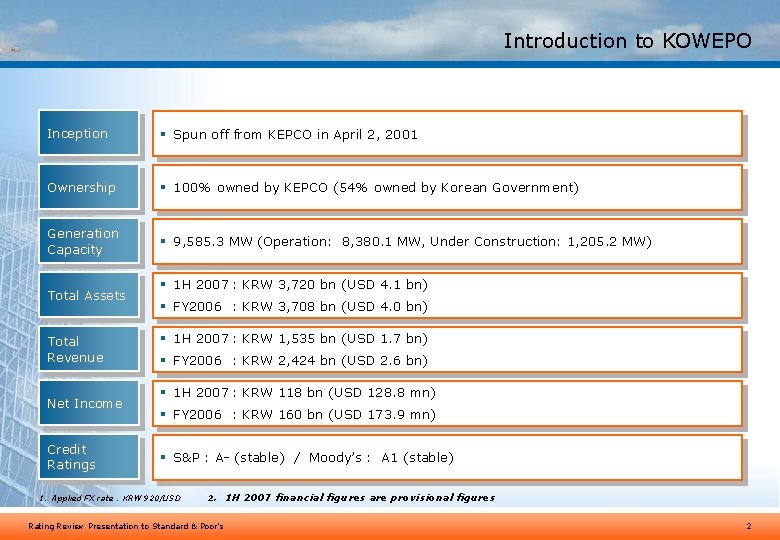
Task: Click the line '100% owned by KEPCO'
Action: click(x=376, y=188)
